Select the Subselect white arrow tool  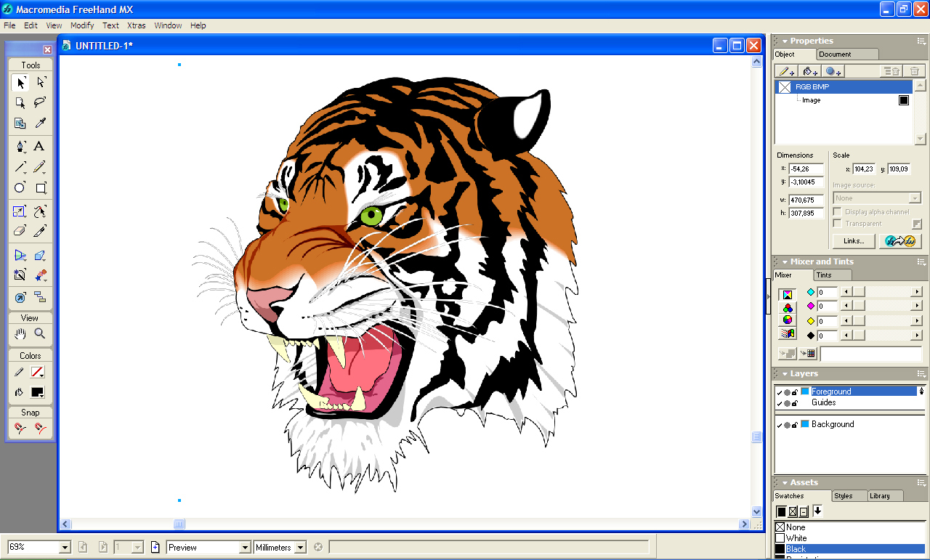[x=40, y=82]
